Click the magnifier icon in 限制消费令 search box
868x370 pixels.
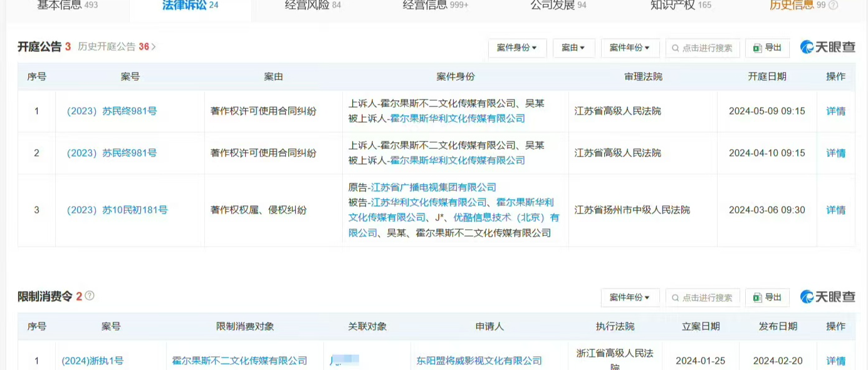point(676,297)
